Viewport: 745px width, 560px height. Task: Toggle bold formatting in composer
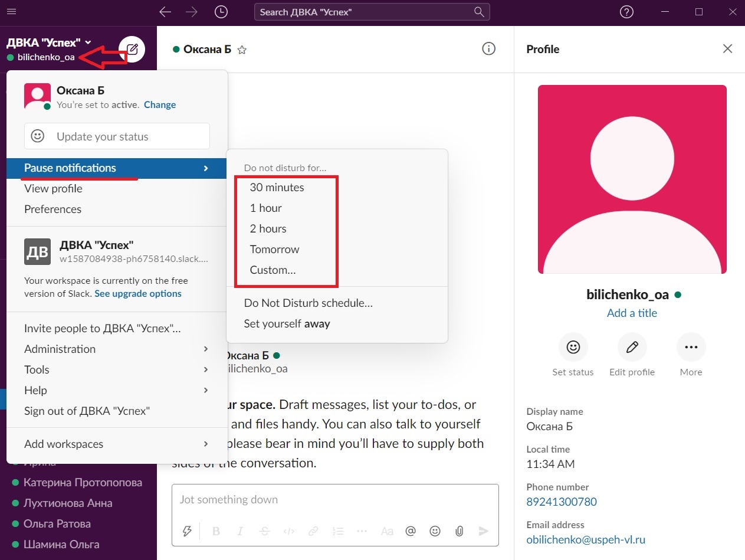click(x=216, y=531)
